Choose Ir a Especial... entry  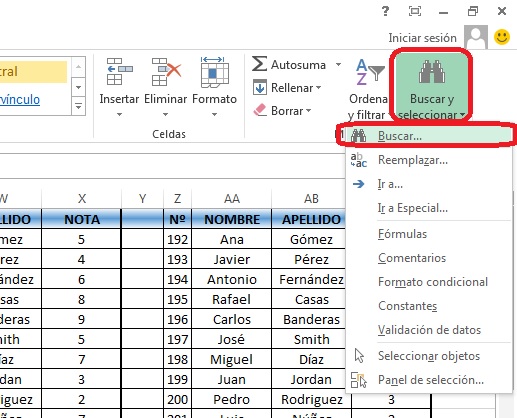pos(429,208)
